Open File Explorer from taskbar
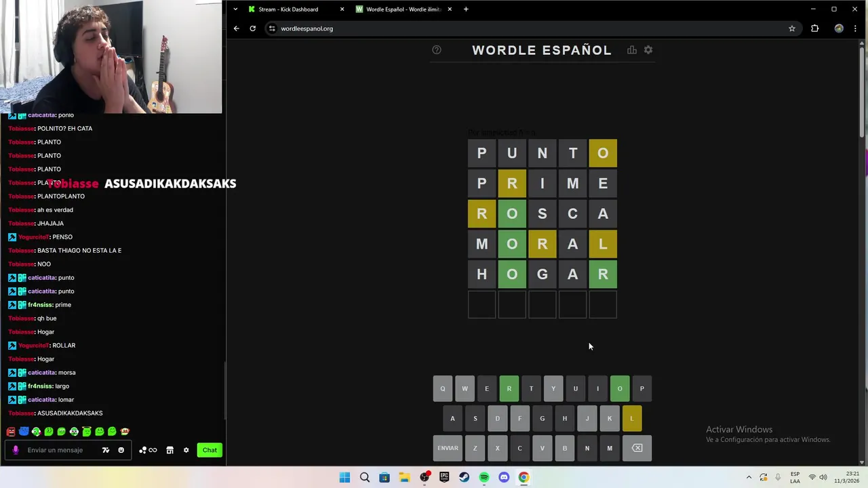 (x=404, y=477)
